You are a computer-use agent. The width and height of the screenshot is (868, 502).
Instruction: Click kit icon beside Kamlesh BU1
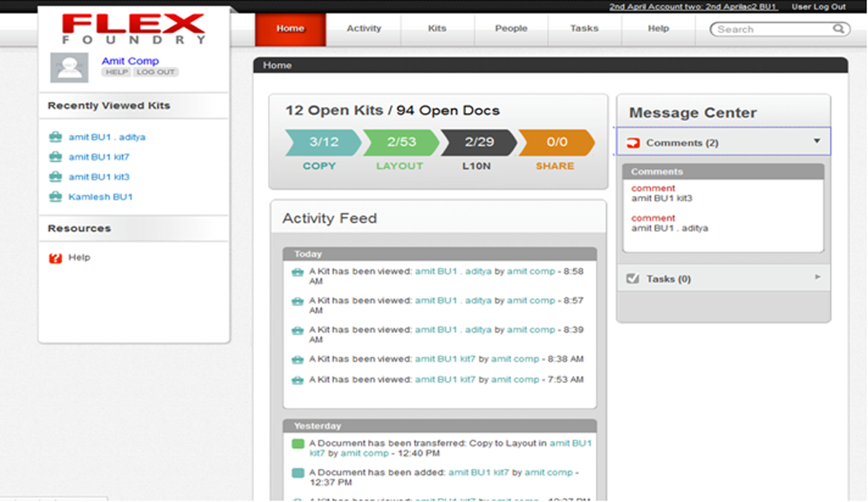click(55, 197)
